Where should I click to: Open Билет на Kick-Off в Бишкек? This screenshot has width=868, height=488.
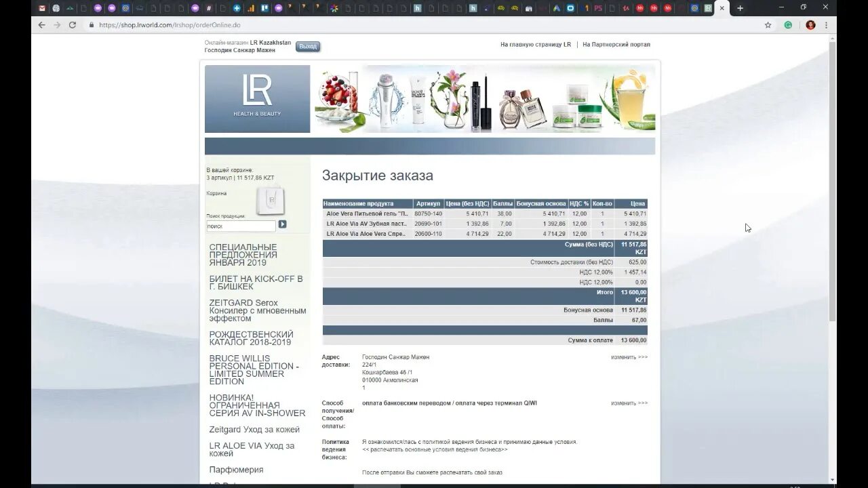pyautogui.click(x=256, y=283)
